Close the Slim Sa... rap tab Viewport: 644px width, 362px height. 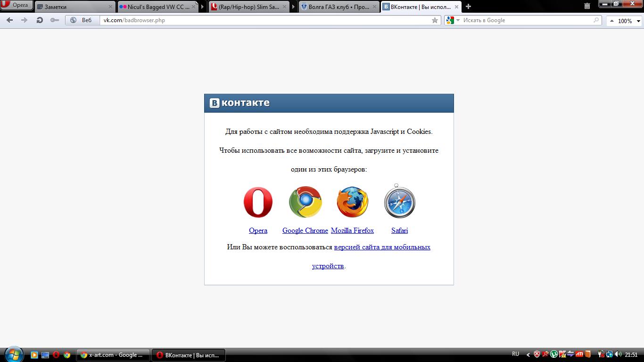(284, 7)
